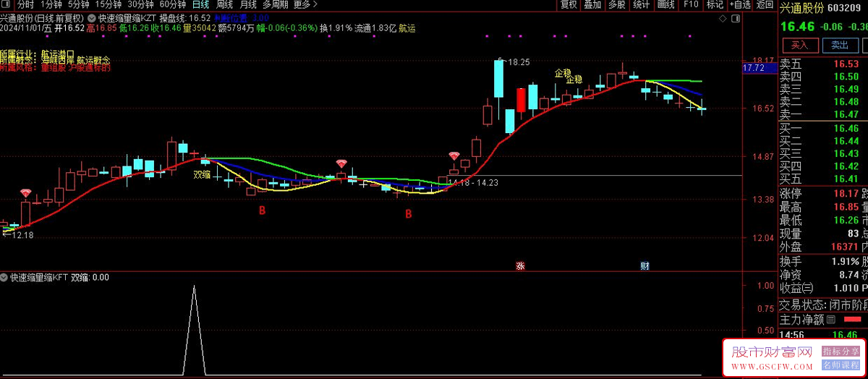Click the 返回 back button
The image size is (868, 379).
click(765, 4)
